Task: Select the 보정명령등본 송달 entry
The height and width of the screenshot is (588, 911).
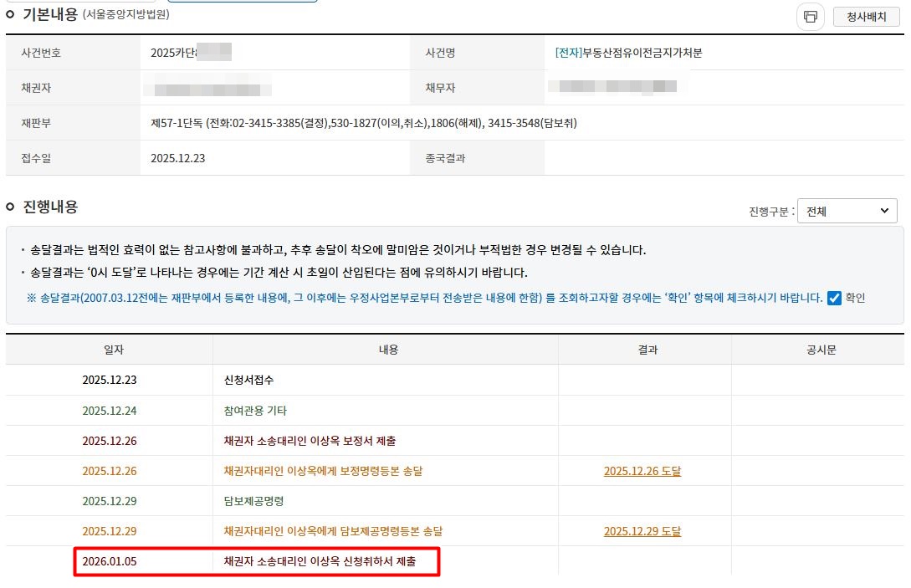Action: tap(323, 471)
